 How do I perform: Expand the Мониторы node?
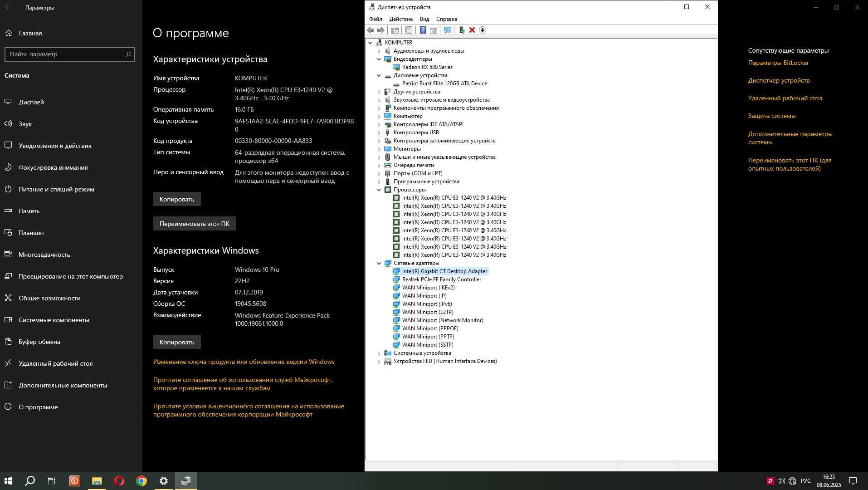click(379, 149)
